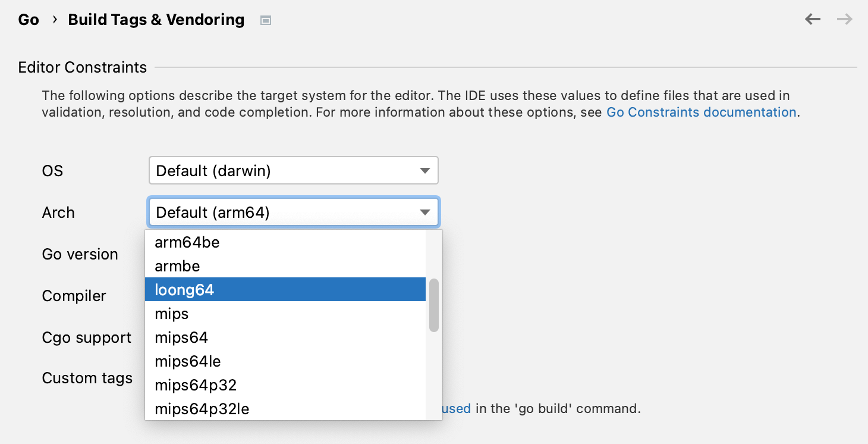Click the Go breadcrumb item
This screenshot has height=444, width=868.
[x=29, y=20]
